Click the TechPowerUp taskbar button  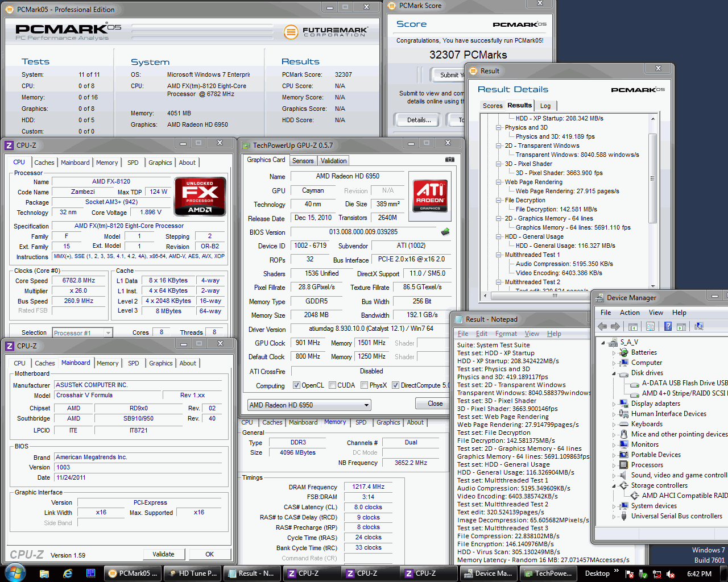[x=548, y=573]
